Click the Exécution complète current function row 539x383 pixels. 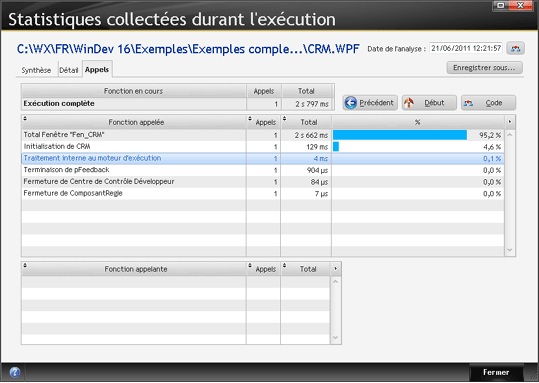177,103
